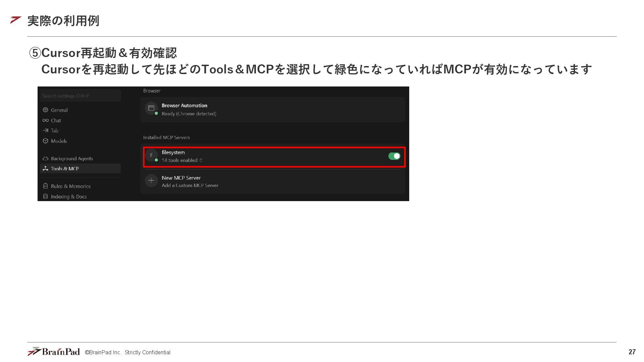Image resolution: width=644 pixels, height=362 pixels.
Task: Click the plus icon for New MCP Server
Action: (x=151, y=181)
